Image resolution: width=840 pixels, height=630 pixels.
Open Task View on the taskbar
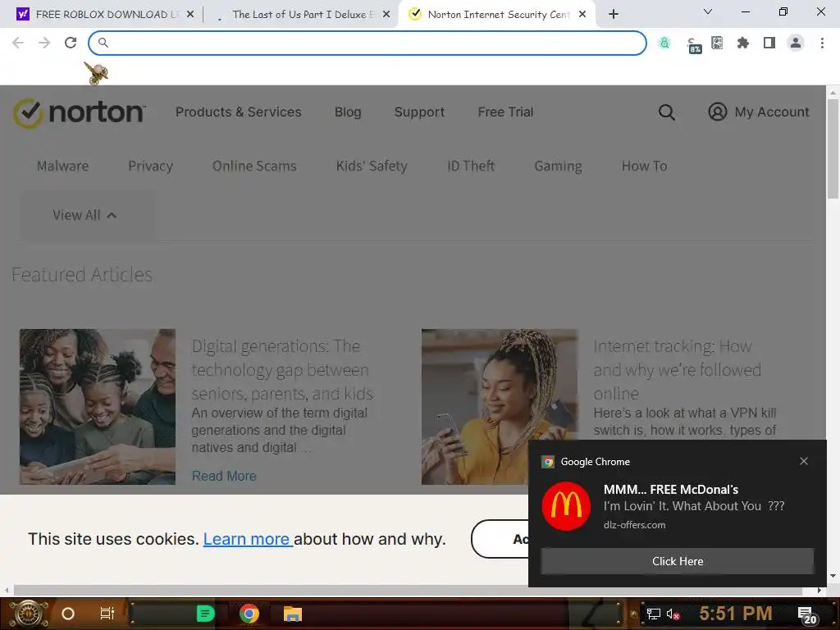(x=107, y=614)
